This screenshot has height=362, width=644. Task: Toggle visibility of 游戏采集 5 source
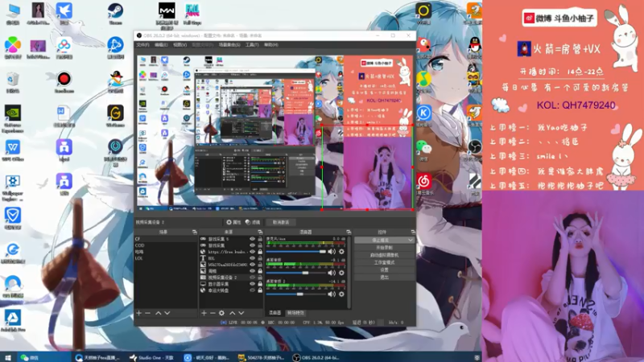[253, 239]
